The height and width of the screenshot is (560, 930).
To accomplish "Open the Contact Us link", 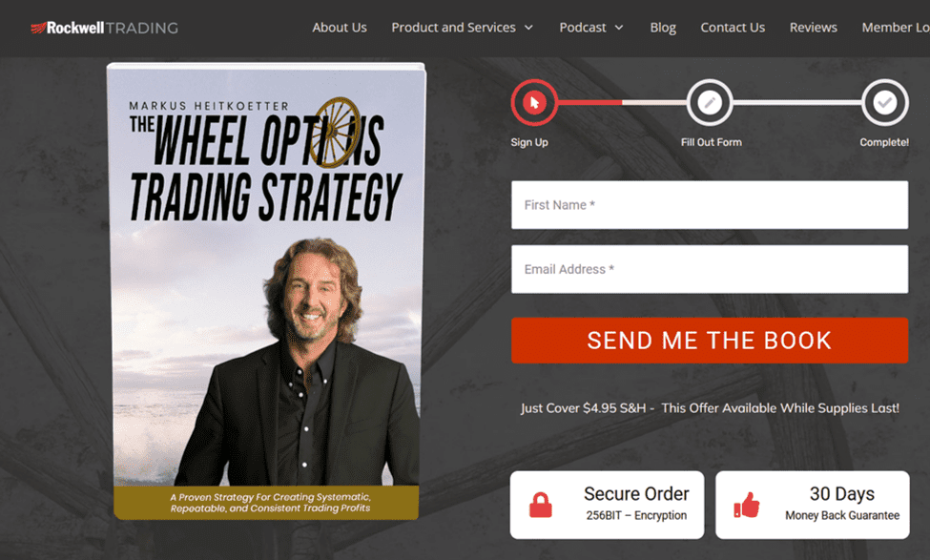I will (733, 28).
